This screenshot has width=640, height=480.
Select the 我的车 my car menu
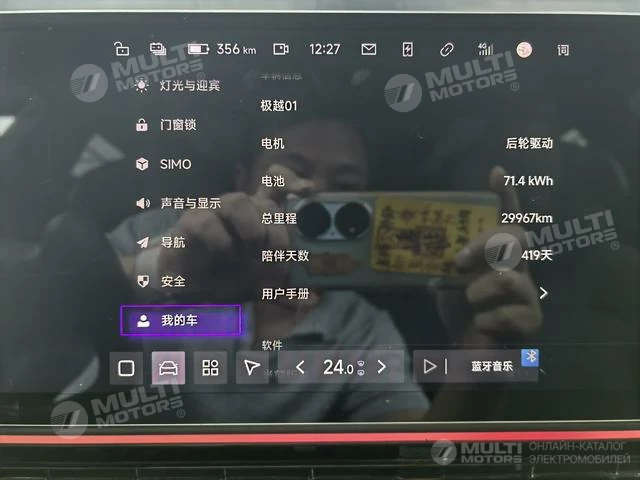[x=181, y=320]
